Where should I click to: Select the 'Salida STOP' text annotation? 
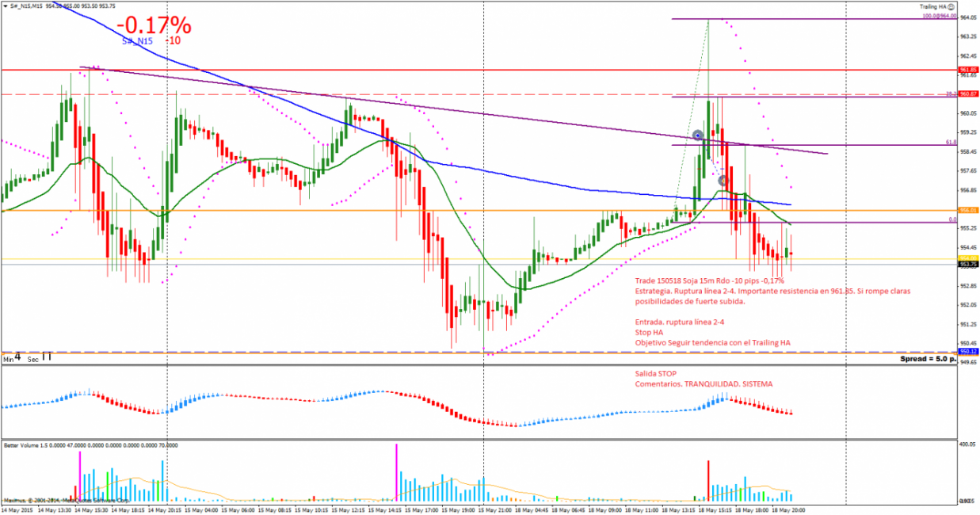point(655,372)
